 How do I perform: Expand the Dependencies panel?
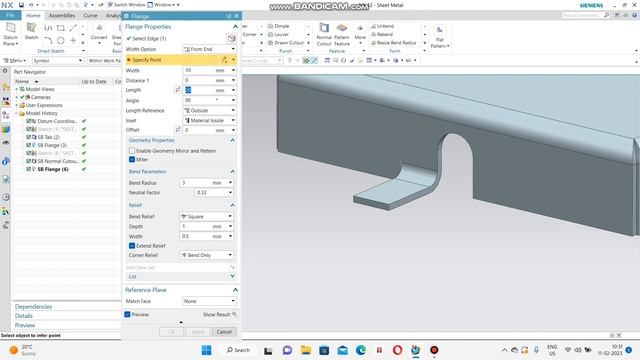click(33, 307)
